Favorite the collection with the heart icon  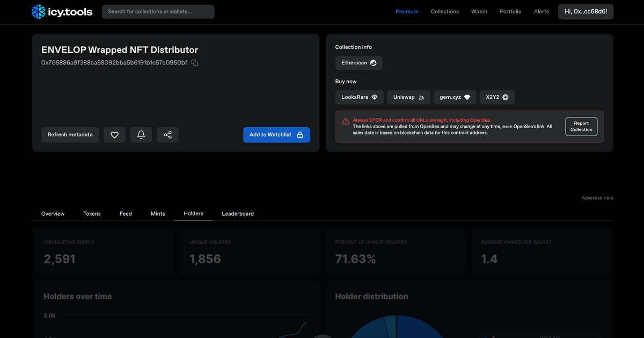pyautogui.click(x=114, y=135)
